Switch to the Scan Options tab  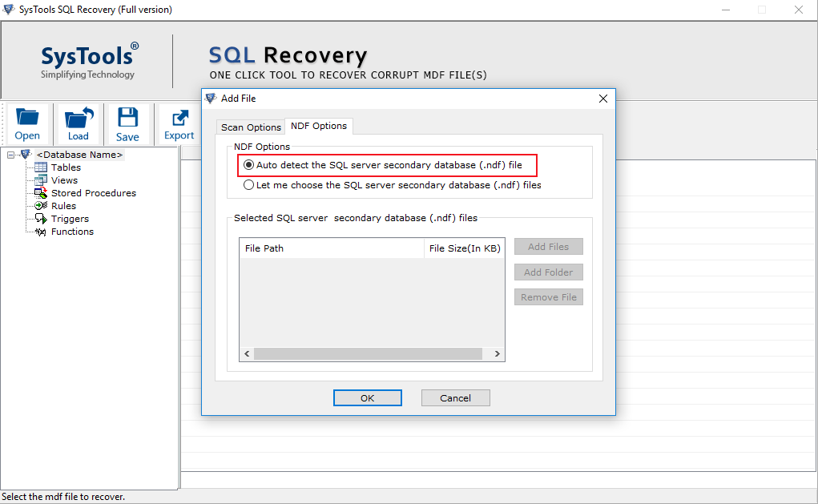pyautogui.click(x=250, y=127)
